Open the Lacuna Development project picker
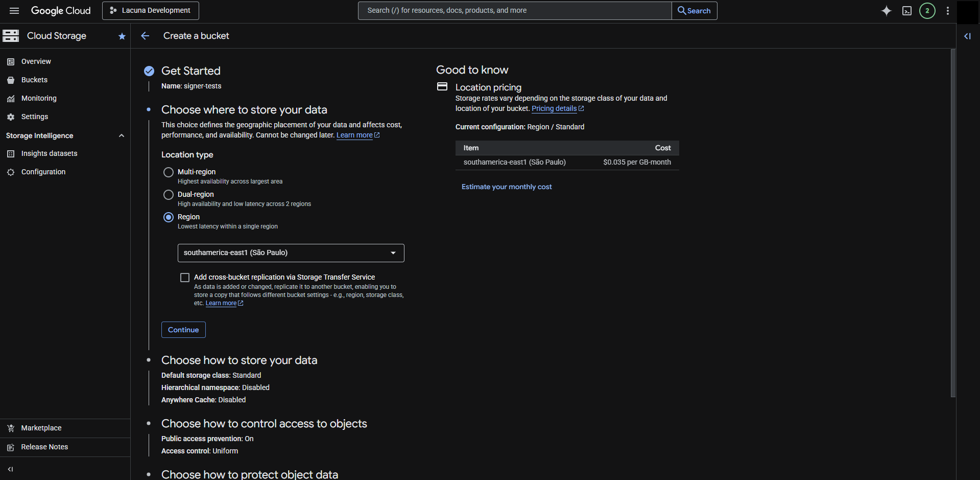980x480 pixels. [151, 11]
